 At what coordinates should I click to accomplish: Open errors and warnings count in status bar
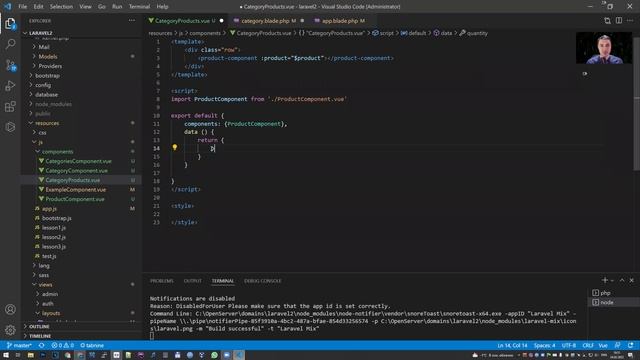(62, 345)
